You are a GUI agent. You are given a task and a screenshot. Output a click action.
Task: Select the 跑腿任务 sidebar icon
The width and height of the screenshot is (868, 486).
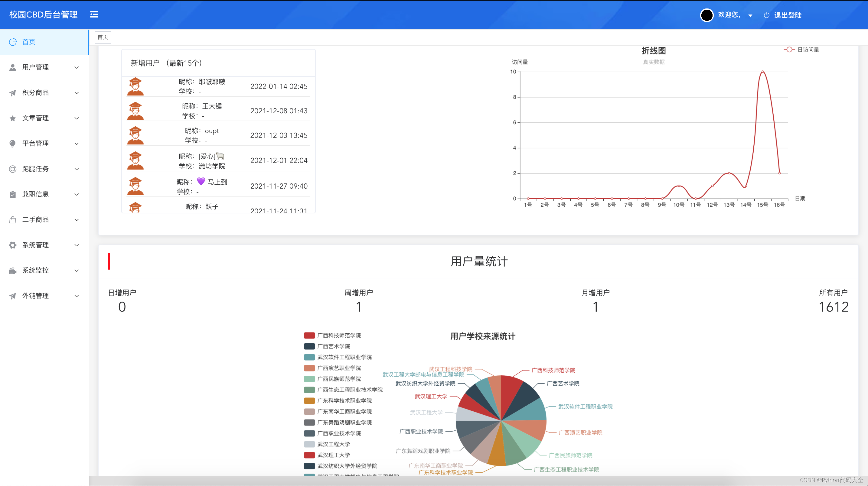click(12, 169)
